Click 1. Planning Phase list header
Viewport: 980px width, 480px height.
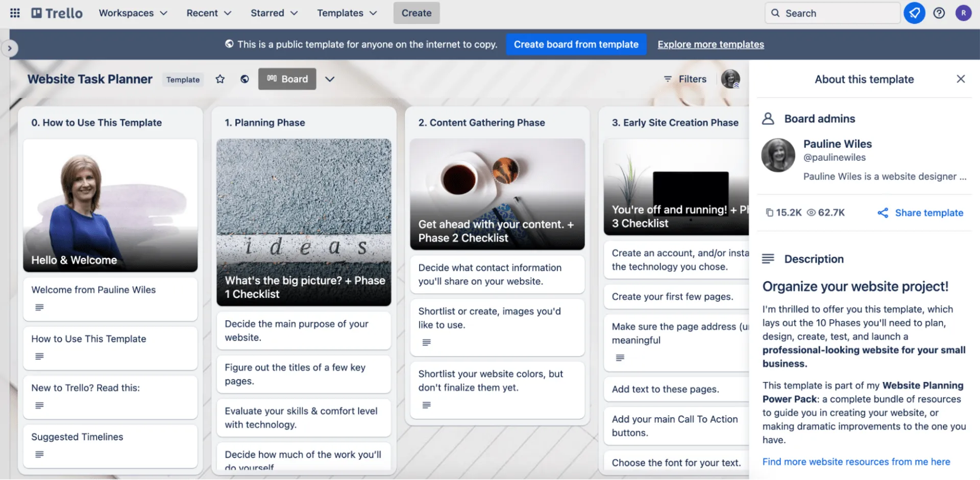tap(265, 122)
